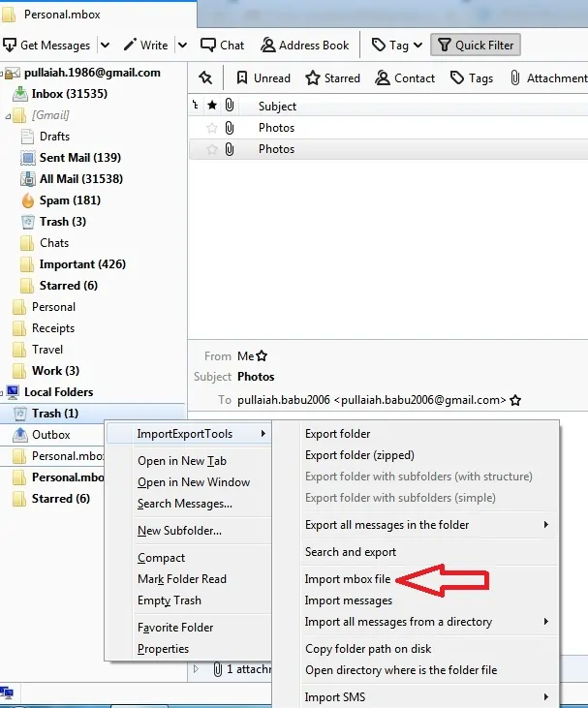588x708 pixels.
Task: Sort messages by the Subject column header
Action: (x=277, y=107)
